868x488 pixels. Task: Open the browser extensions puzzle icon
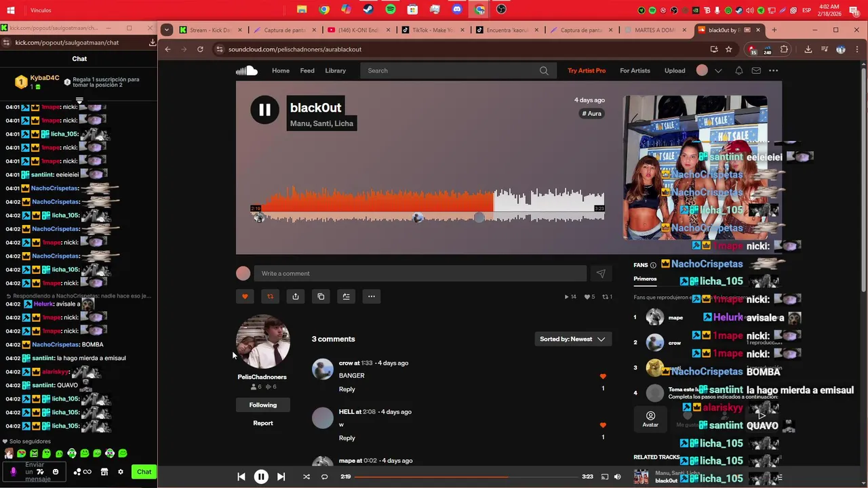tap(784, 49)
